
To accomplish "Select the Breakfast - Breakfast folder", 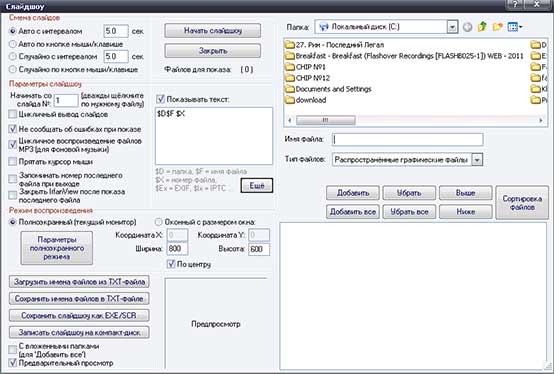I will 404,56.
